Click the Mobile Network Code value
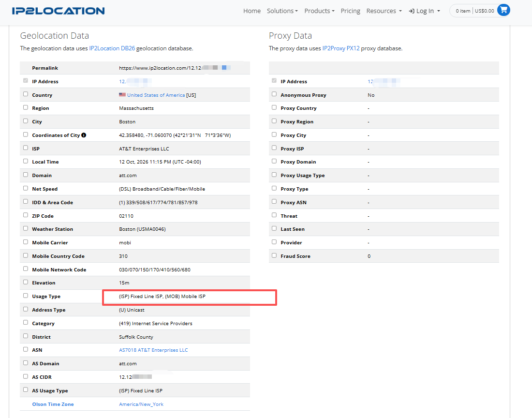 coord(155,270)
